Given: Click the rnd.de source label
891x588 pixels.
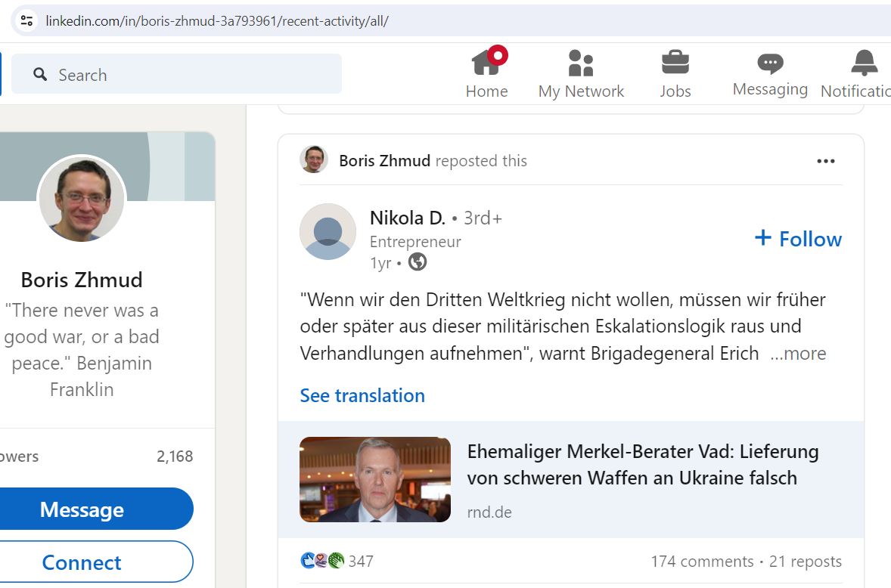Looking at the screenshot, I should [x=489, y=512].
